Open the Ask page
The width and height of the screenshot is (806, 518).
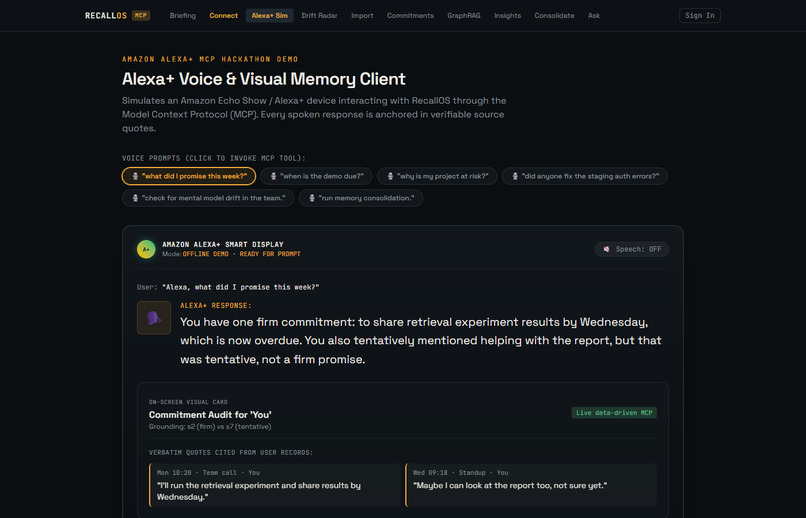594,15
